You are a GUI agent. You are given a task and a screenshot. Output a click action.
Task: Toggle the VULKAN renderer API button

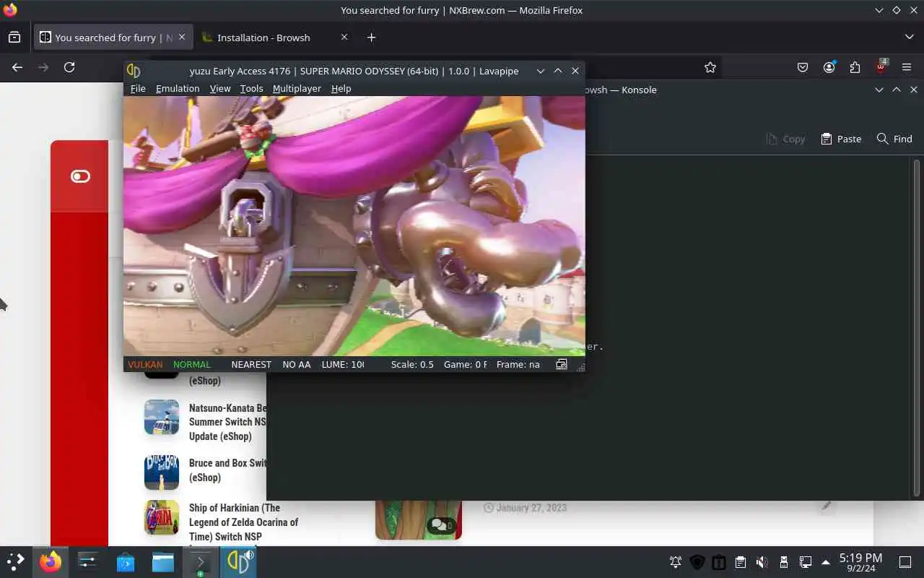click(x=145, y=364)
